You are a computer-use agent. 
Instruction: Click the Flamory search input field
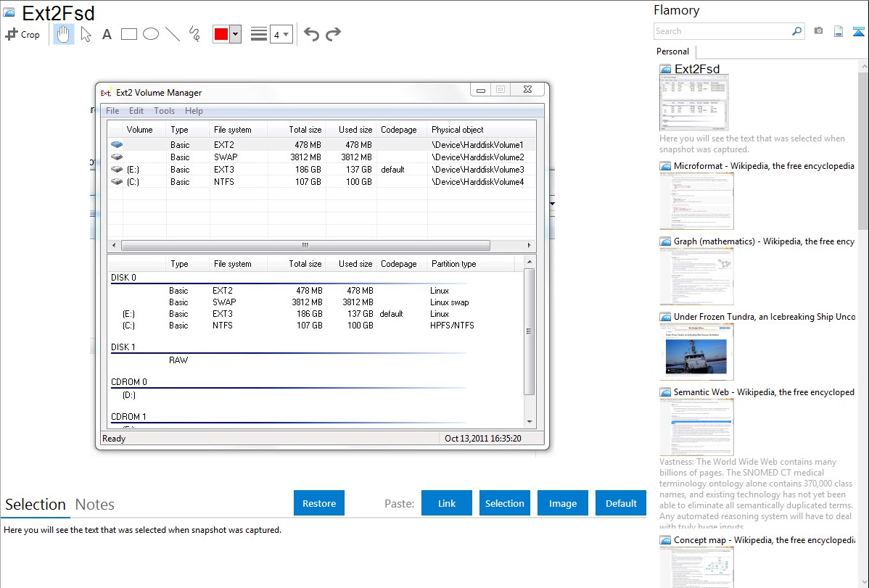(x=722, y=31)
